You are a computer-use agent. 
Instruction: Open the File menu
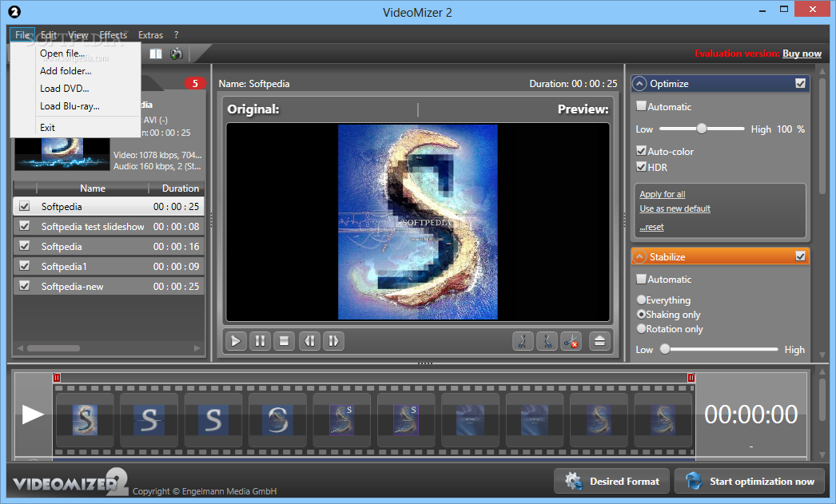[x=22, y=34]
